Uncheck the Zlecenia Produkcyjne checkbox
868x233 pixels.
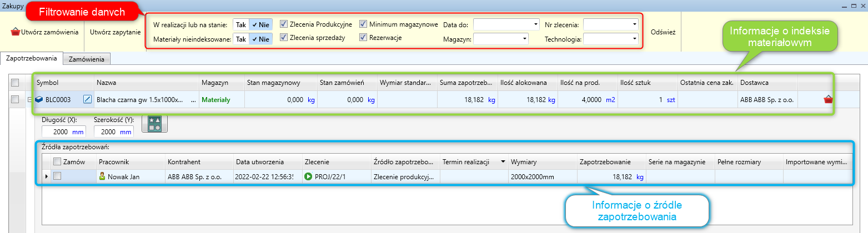(x=284, y=24)
